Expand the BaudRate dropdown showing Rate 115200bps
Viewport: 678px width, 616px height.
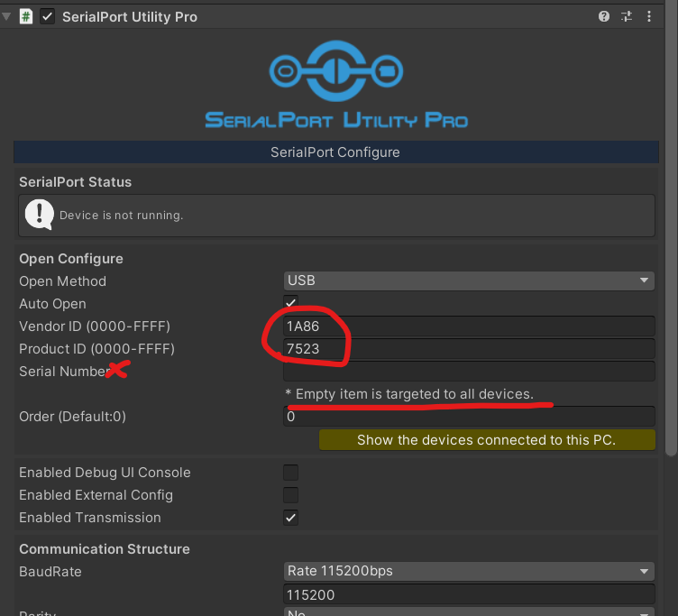[x=468, y=571]
